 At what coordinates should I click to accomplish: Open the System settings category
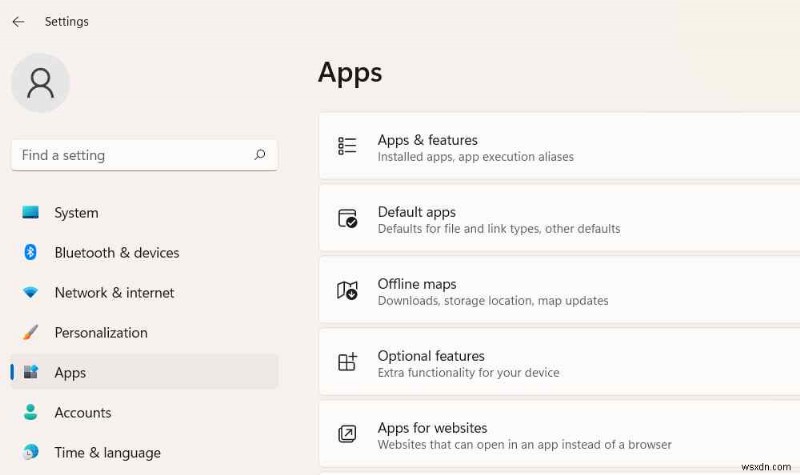tap(76, 213)
